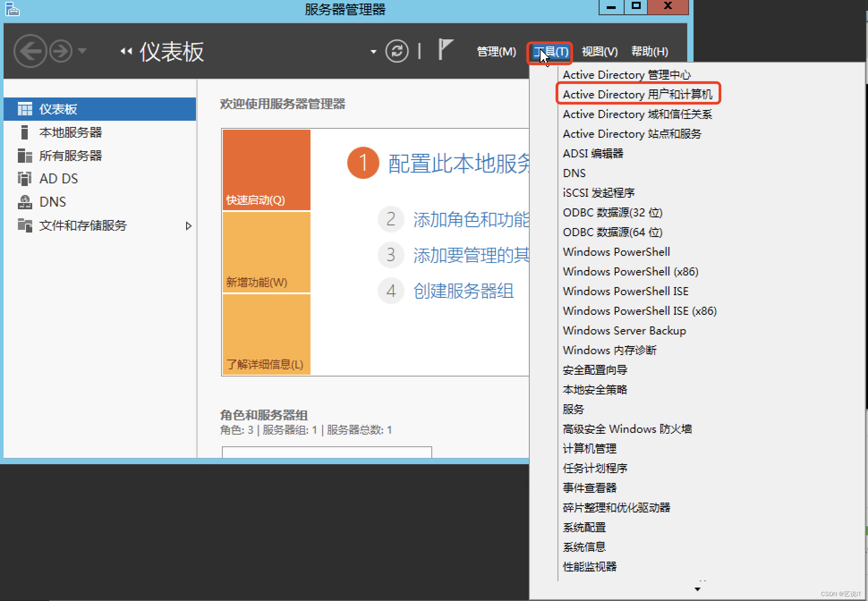Open Windows Server Backup
This screenshot has height=601, width=868.
(x=625, y=330)
